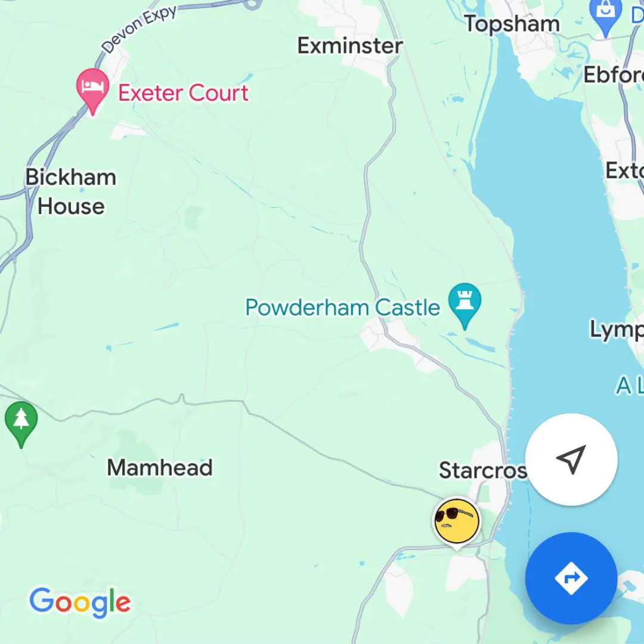Tap the Exton label on the east bank
This screenshot has width=644, height=644.
coord(625,170)
